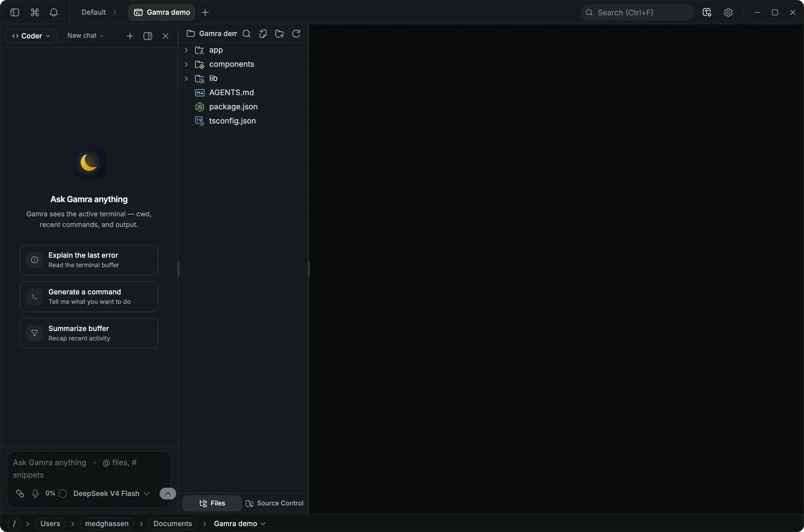Go to root slash breadcrumb

click(x=14, y=524)
